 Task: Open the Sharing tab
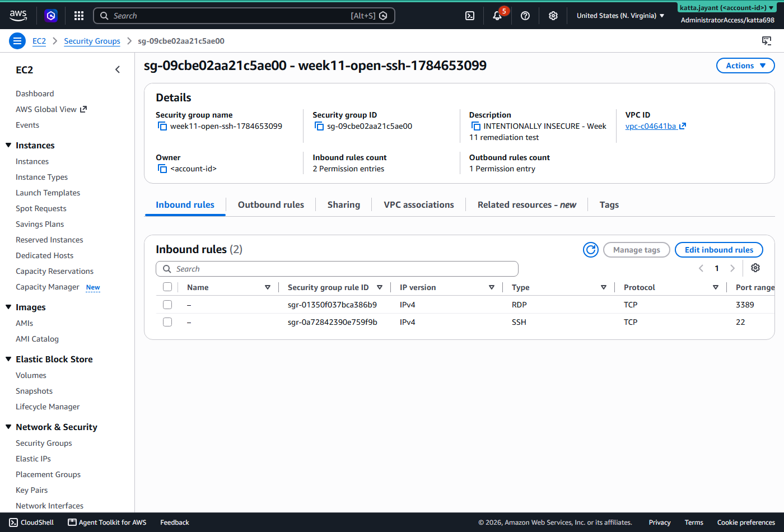click(x=344, y=205)
